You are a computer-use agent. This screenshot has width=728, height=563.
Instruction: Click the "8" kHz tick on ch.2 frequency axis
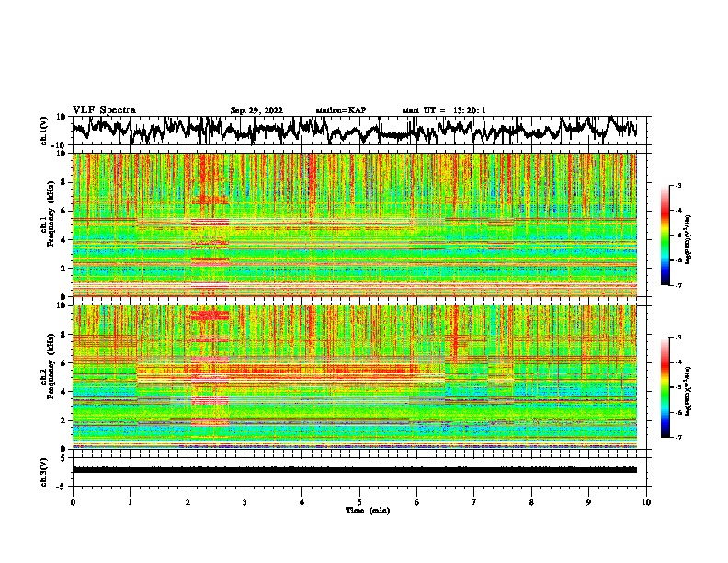point(64,335)
